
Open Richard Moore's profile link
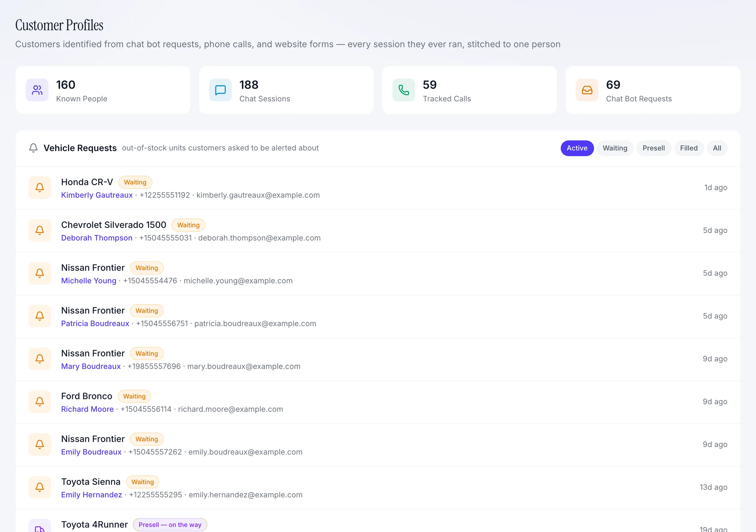pyautogui.click(x=87, y=409)
